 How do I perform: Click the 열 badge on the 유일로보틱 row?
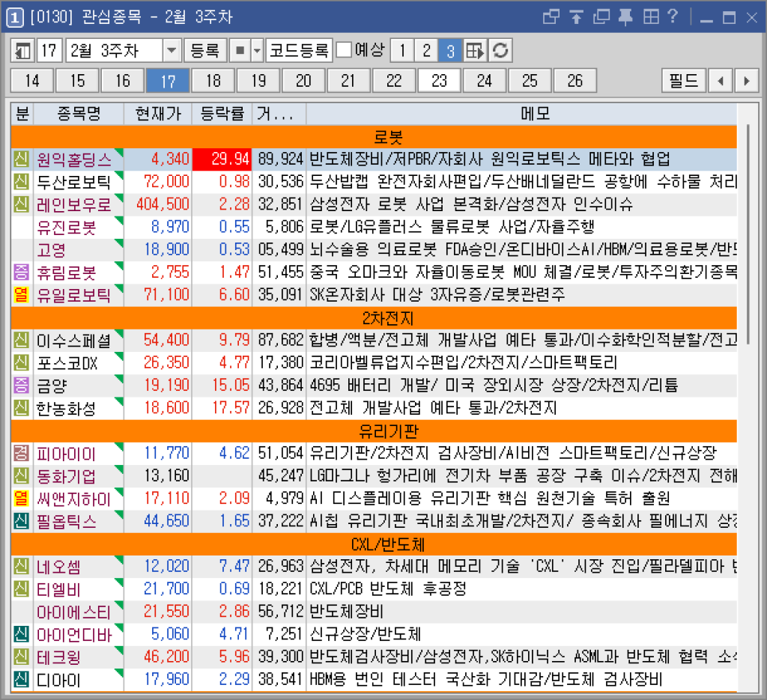pos(21,294)
